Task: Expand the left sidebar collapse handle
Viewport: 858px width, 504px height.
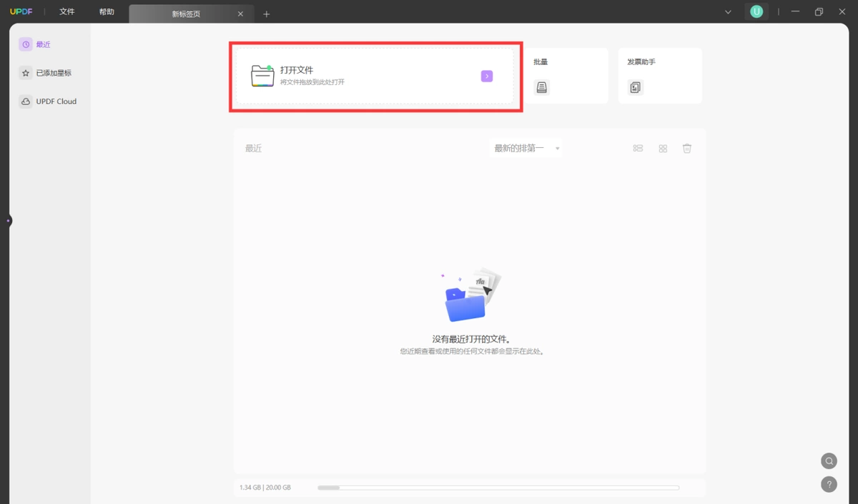Action: point(7,221)
